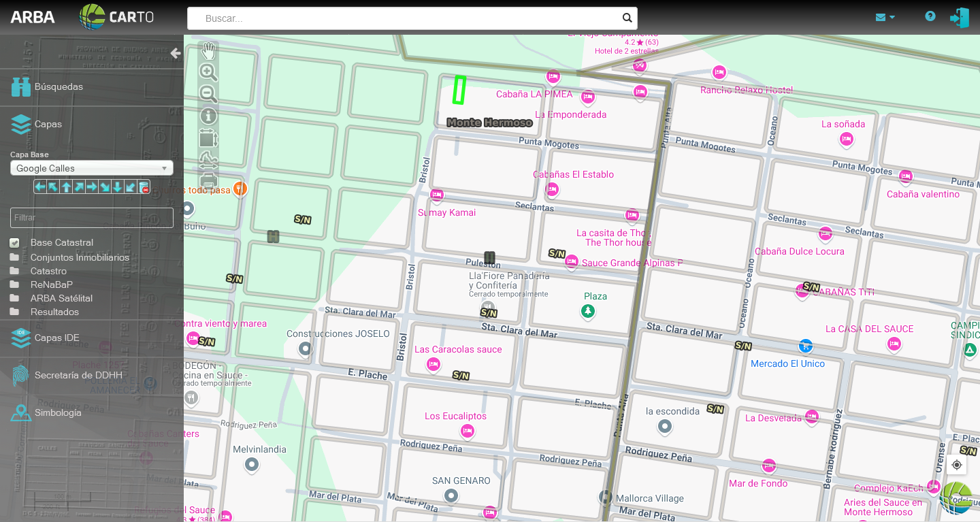Select the pan hand tool
The image size is (980, 522).
point(208,50)
